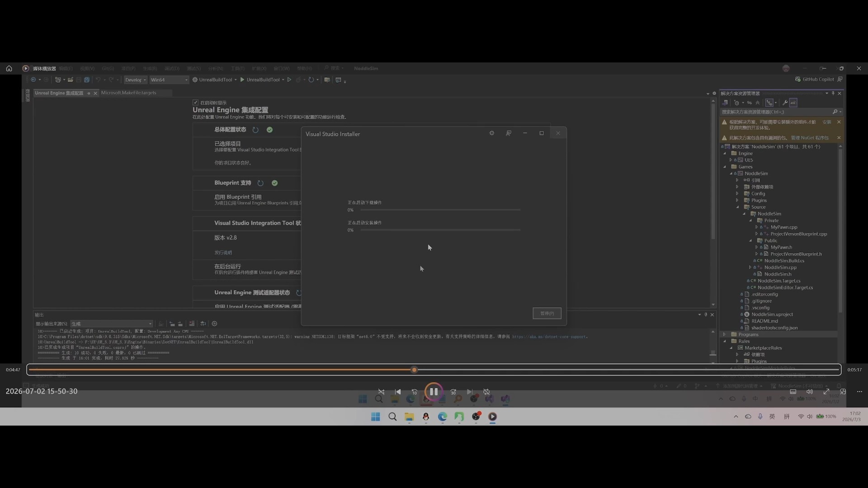
Task: Select README.md in the solution tree
Action: (764, 321)
